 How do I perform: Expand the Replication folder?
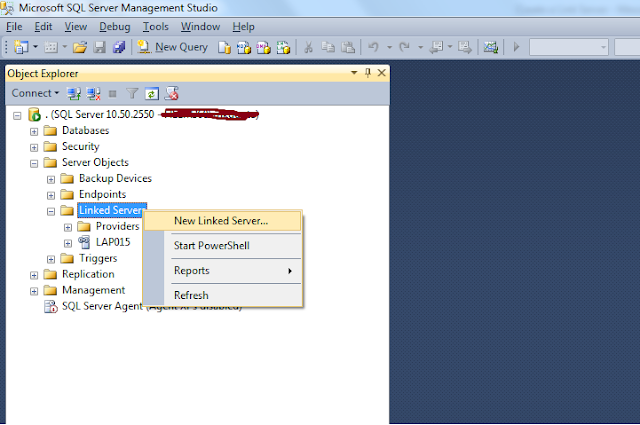34,276
